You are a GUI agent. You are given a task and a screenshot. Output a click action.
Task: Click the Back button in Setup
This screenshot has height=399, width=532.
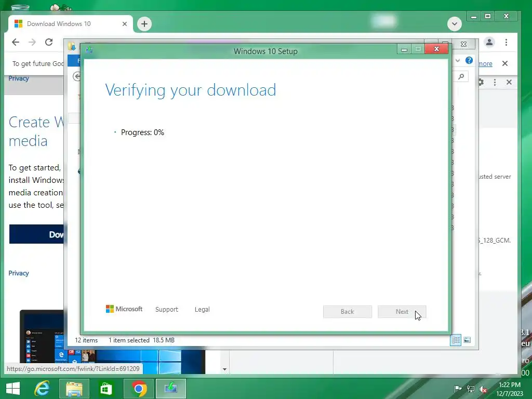pyautogui.click(x=348, y=312)
